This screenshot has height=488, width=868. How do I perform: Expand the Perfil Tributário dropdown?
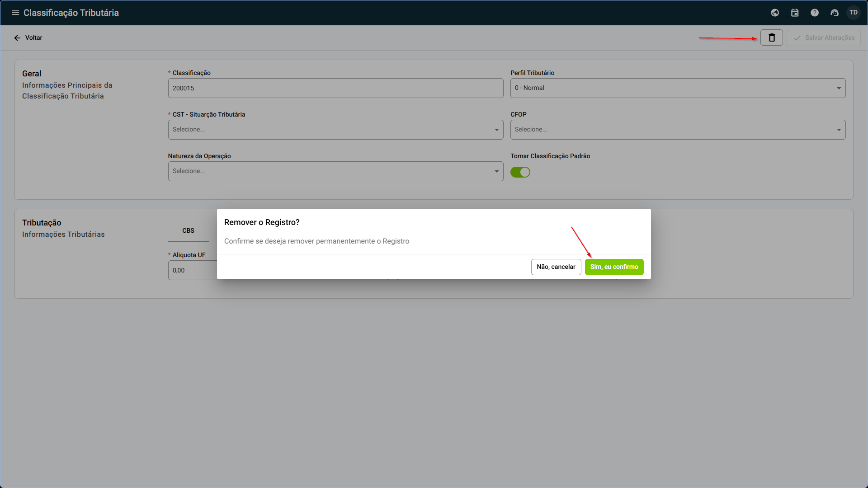678,88
